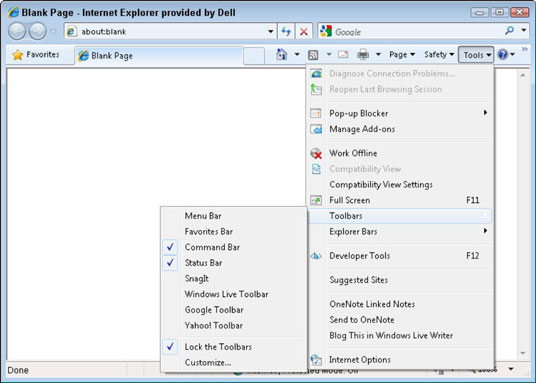Enable the Yahoo! Toolbar
The height and width of the screenshot is (383, 536).
(x=234, y=326)
